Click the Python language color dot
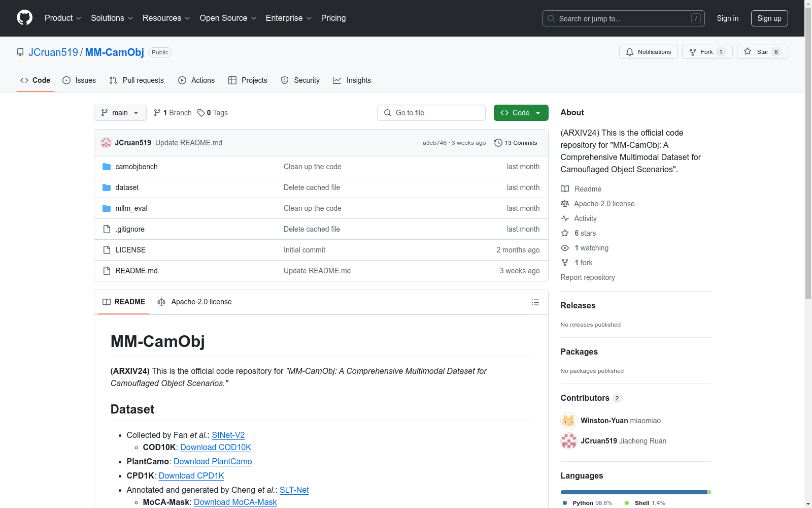The height and width of the screenshot is (508, 812). [565, 503]
